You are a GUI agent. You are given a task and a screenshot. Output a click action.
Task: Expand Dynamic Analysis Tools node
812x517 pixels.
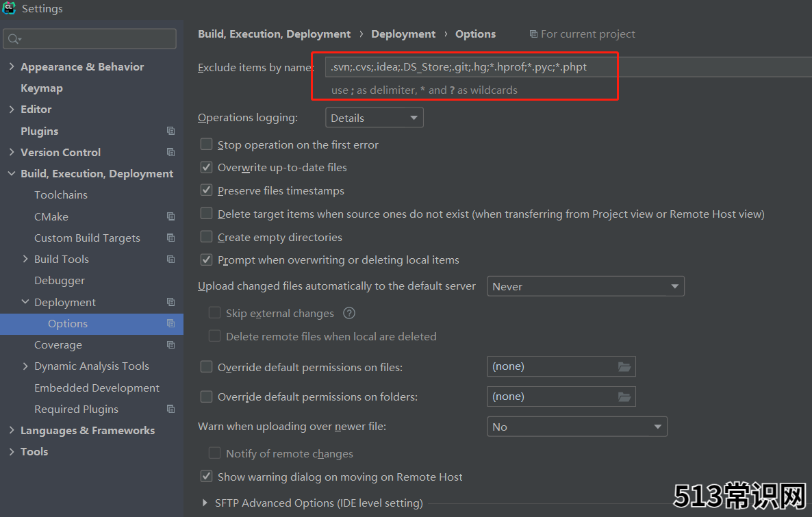pos(25,366)
